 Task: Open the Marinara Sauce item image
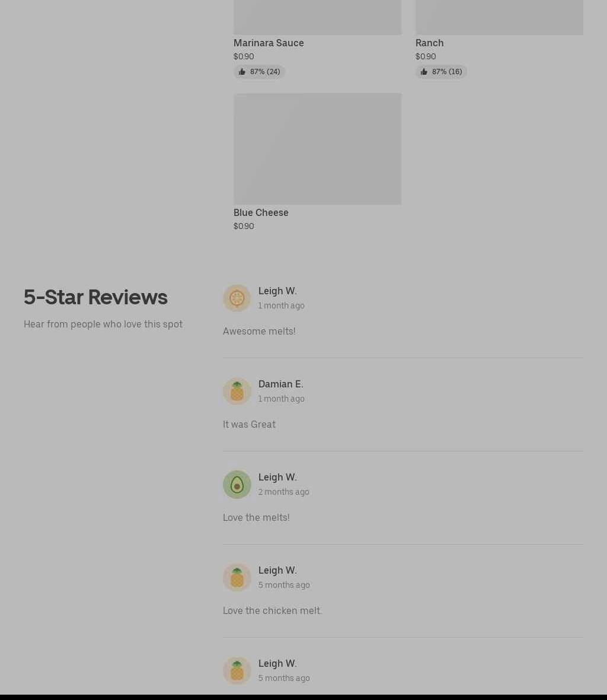pos(318,17)
